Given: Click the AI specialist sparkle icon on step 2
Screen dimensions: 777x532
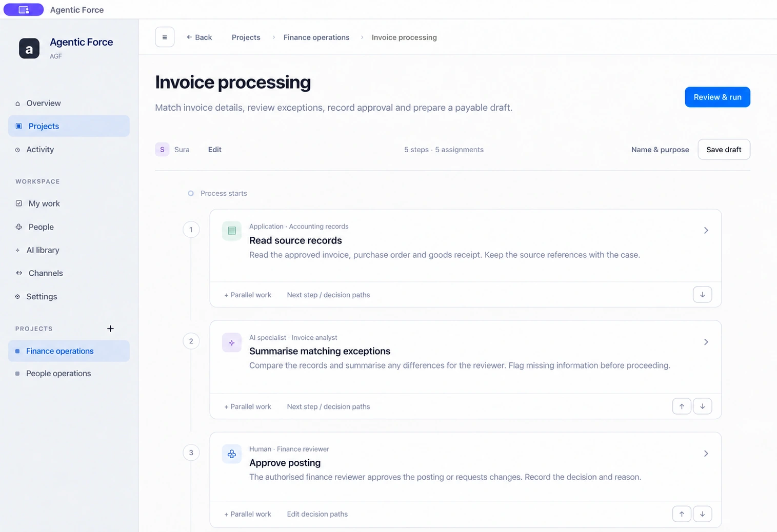Looking at the screenshot, I should 232,342.
